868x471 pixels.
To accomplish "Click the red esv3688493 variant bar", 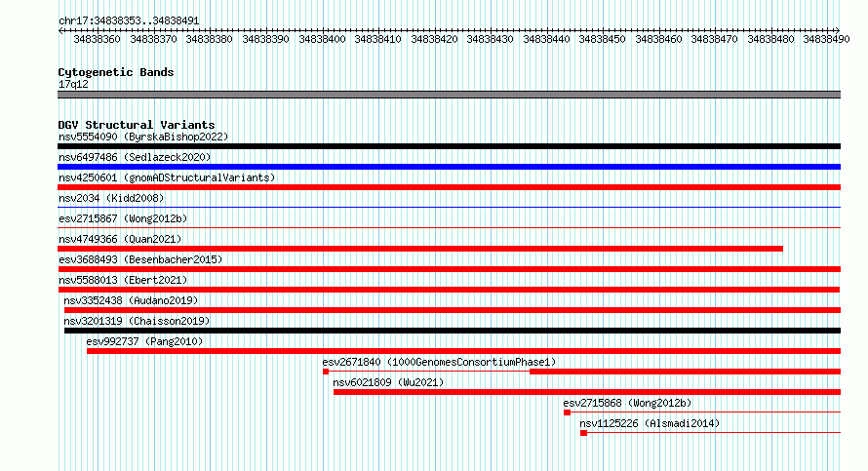I will point(449,269).
